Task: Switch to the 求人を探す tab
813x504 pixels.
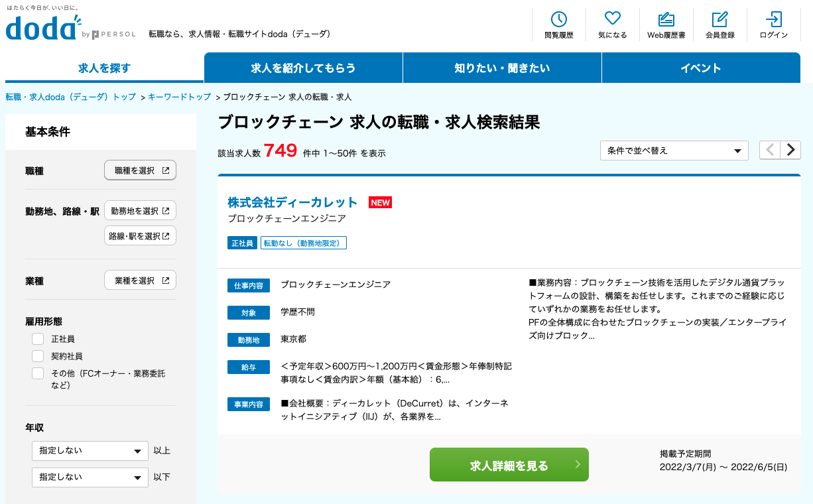Action: click(x=104, y=68)
